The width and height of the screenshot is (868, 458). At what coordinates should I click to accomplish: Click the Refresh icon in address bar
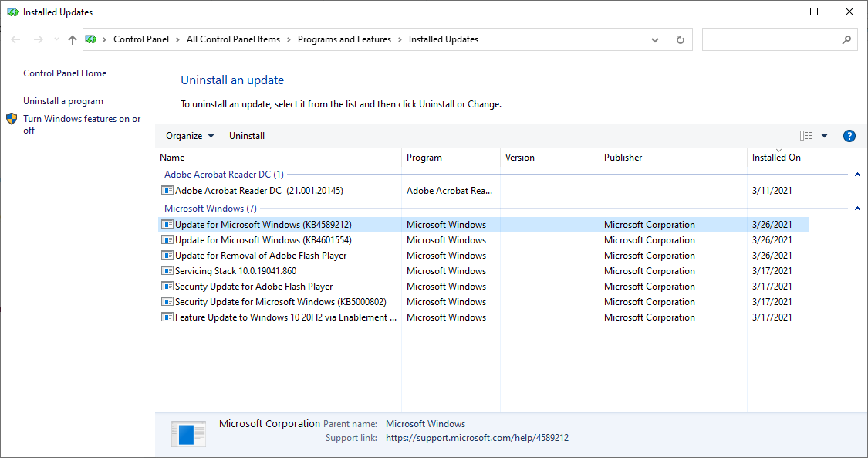pyautogui.click(x=680, y=39)
